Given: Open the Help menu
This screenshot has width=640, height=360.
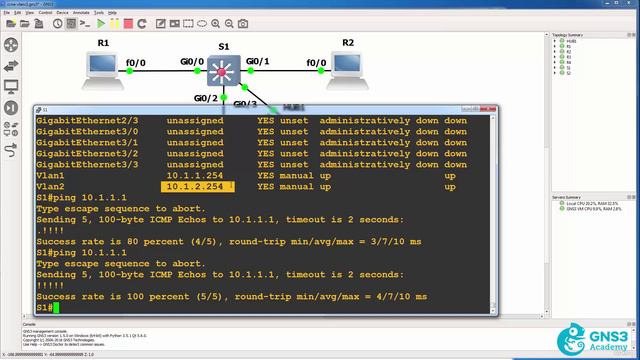Looking at the screenshot, I should 112,13.
